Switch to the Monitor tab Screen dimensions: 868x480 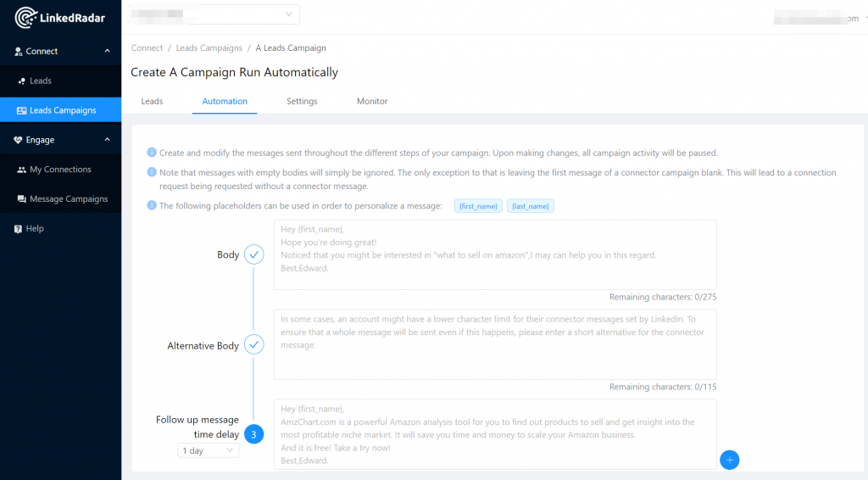(x=372, y=102)
